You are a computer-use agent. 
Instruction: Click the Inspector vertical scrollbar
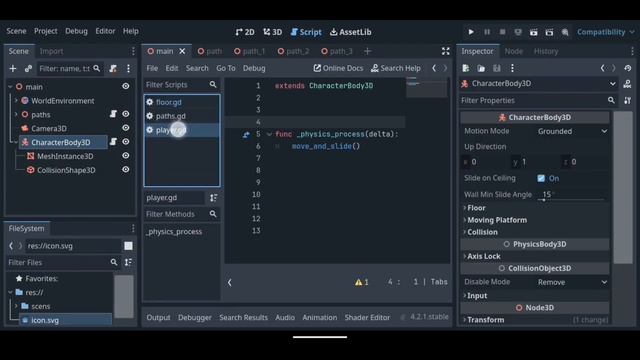(x=623, y=188)
